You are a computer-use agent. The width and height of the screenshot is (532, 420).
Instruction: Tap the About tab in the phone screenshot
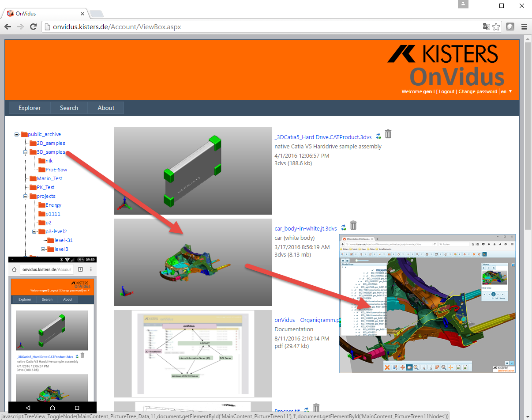click(67, 299)
